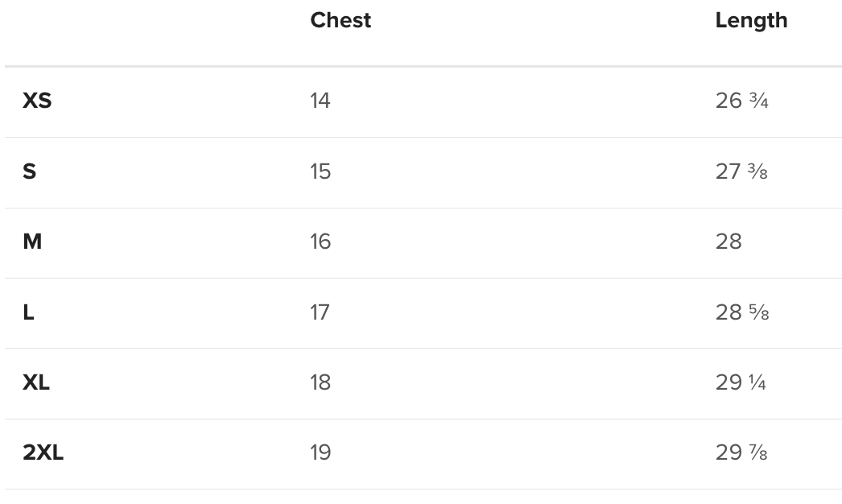Click the Length column header
The height and width of the screenshot is (504, 842).
[750, 20]
